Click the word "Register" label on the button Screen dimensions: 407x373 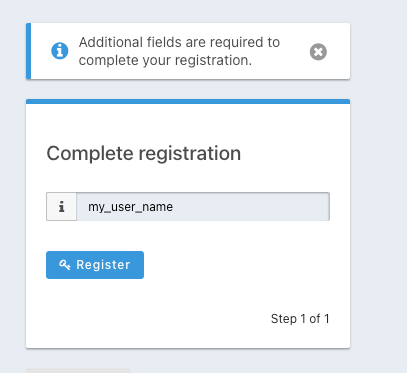coord(103,265)
